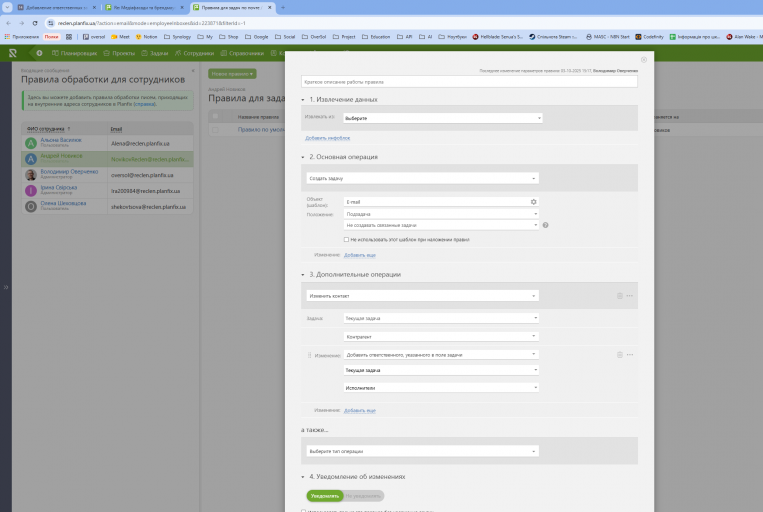Screen dimensions: 763x512
Task: Toggle 'Не использовать этот шаблон' checkbox
Action: tap(346, 239)
